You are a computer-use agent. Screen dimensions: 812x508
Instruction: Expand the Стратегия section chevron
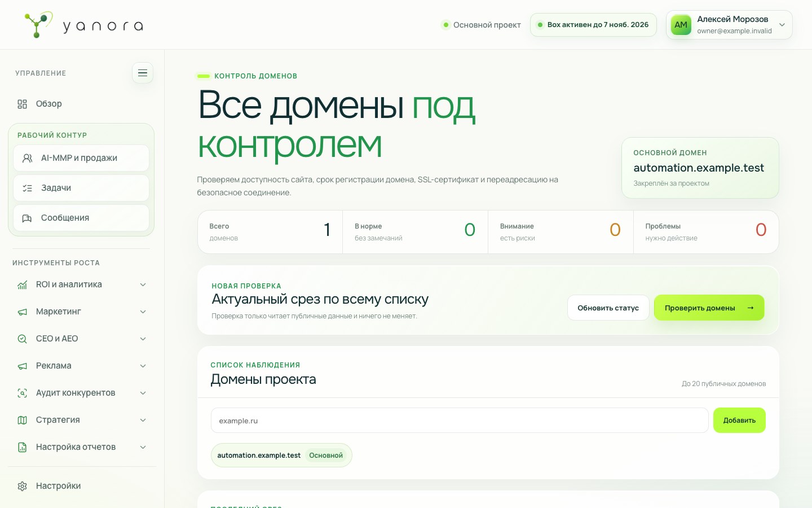tap(143, 420)
